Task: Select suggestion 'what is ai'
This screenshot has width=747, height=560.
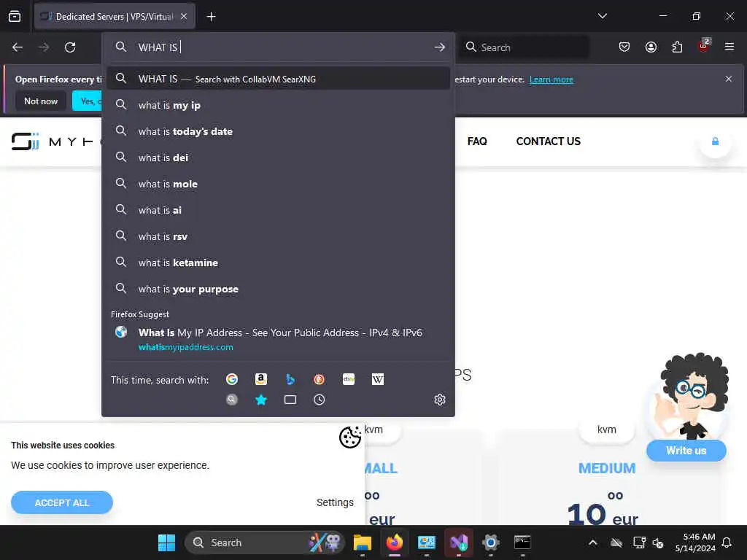Action: 278,210
